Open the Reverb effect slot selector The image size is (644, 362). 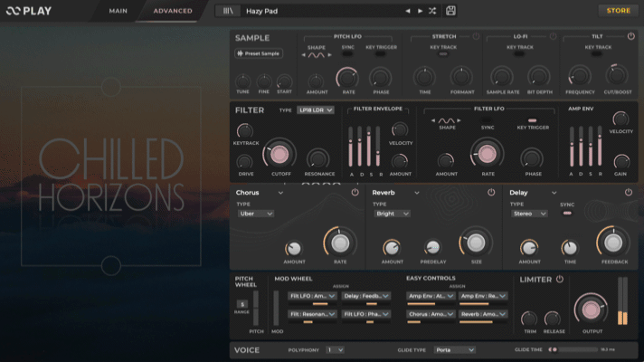click(x=395, y=193)
